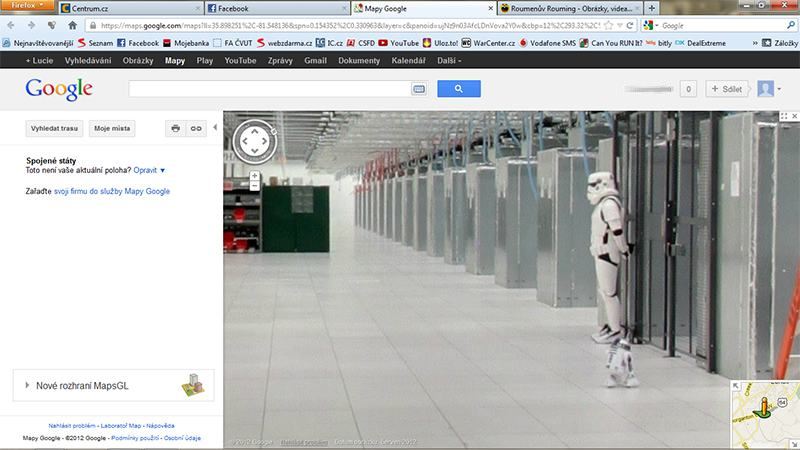Image resolution: width=800 pixels, height=450 pixels.
Task: Open the notifications counter box
Action: coord(688,89)
